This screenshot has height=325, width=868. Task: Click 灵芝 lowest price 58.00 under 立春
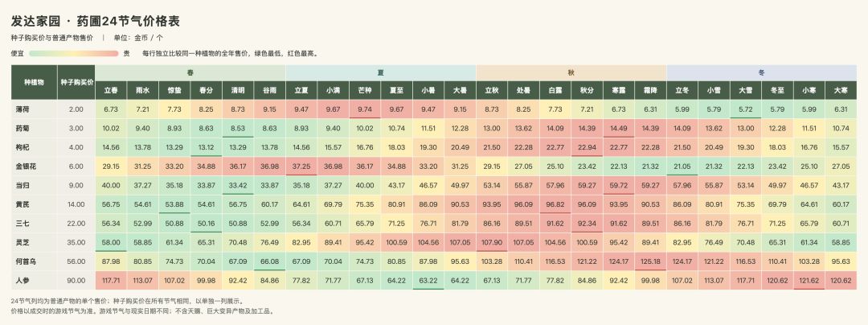point(111,242)
